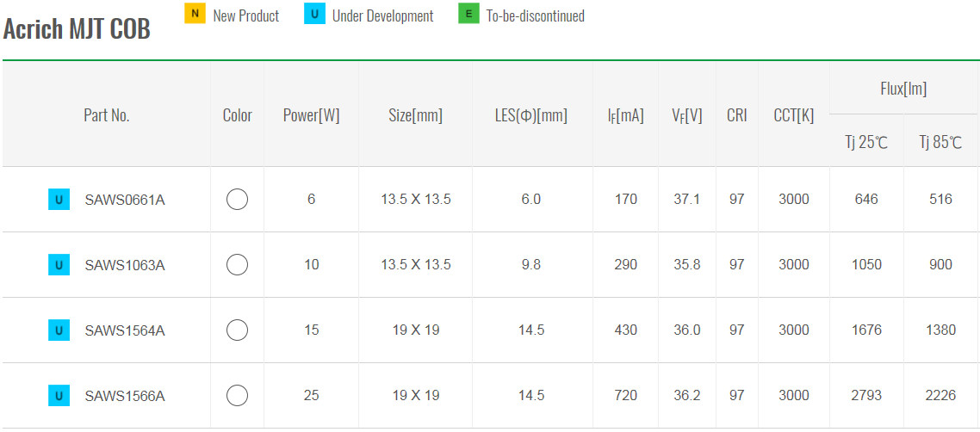980x432 pixels.
Task: Click the CRI column header
Action: [x=737, y=115]
